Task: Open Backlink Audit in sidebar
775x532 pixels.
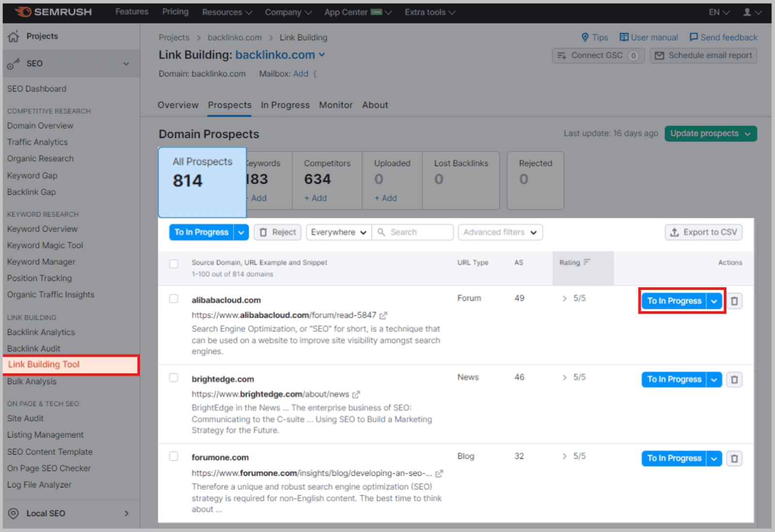Action: (34, 349)
